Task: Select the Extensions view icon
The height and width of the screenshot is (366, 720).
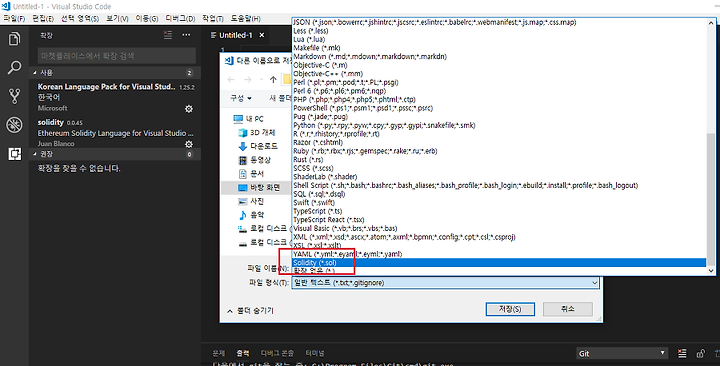Action: click(x=14, y=154)
